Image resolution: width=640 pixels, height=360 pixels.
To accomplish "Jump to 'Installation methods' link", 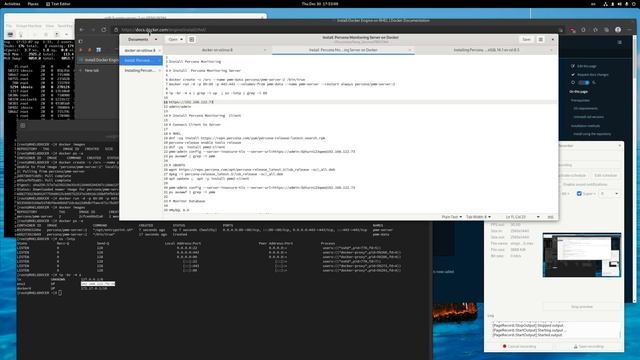I will 585,126.
